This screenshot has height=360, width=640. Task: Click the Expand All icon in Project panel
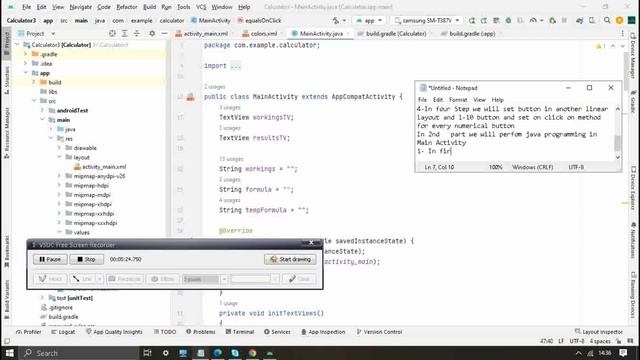click(x=124, y=33)
